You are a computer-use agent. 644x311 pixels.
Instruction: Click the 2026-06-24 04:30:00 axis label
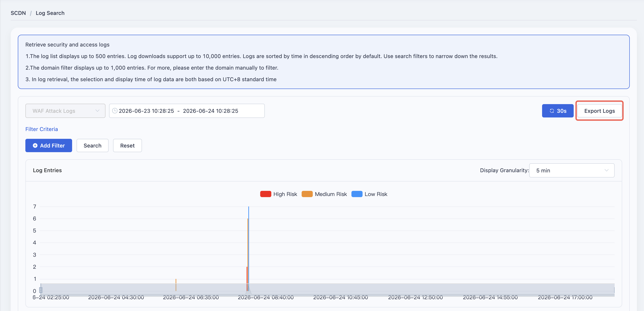[x=116, y=297]
